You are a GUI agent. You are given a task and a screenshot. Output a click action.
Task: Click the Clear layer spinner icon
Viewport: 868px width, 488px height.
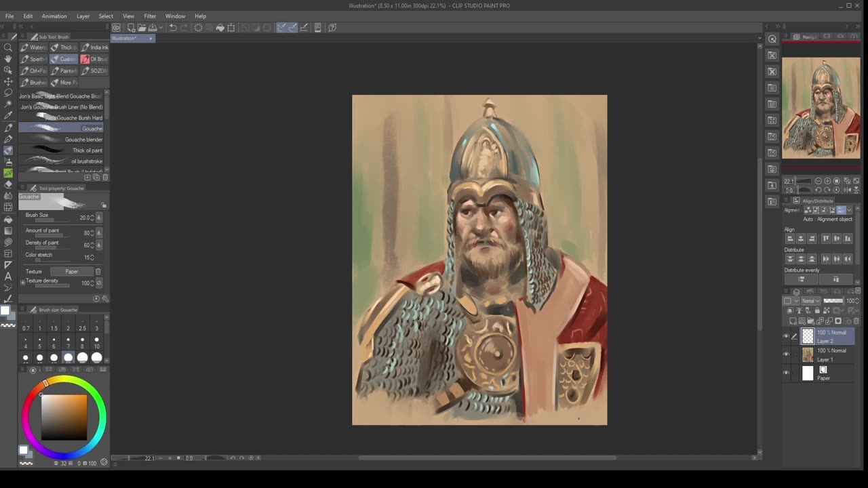click(x=199, y=28)
